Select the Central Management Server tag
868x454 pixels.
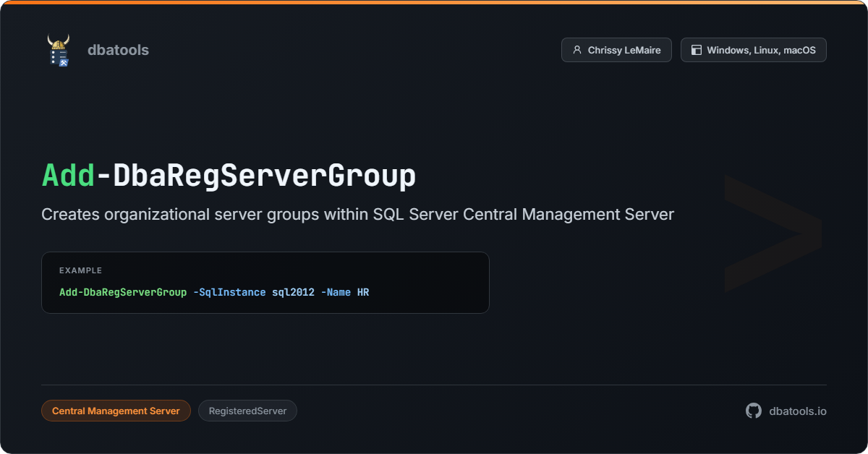tap(116, 411)
